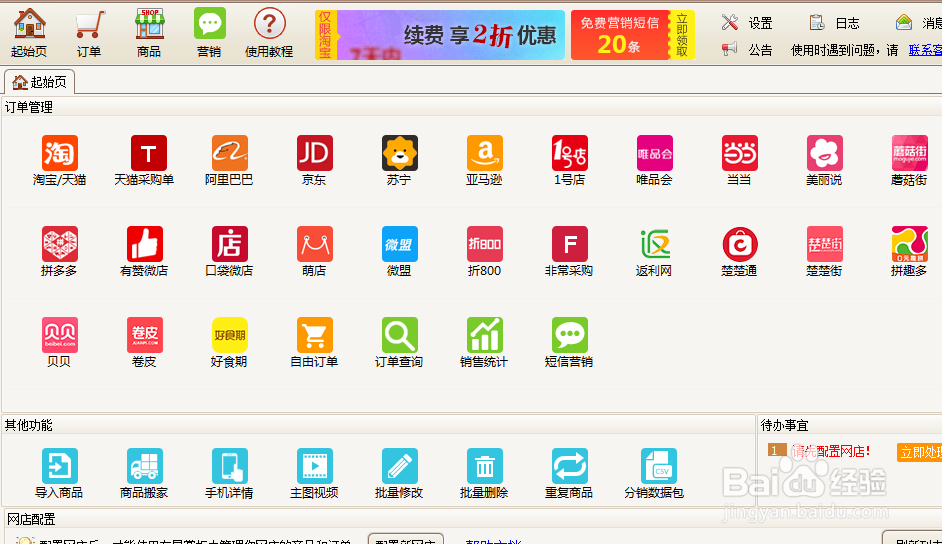Open 手机详情 phone icon

coord(229,474)
